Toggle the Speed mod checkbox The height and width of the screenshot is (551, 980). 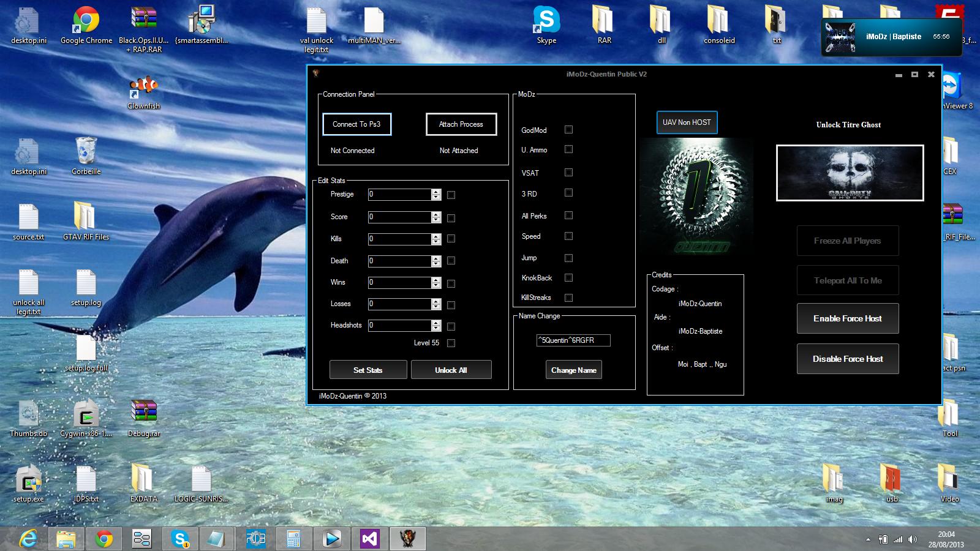coord(568,236)
